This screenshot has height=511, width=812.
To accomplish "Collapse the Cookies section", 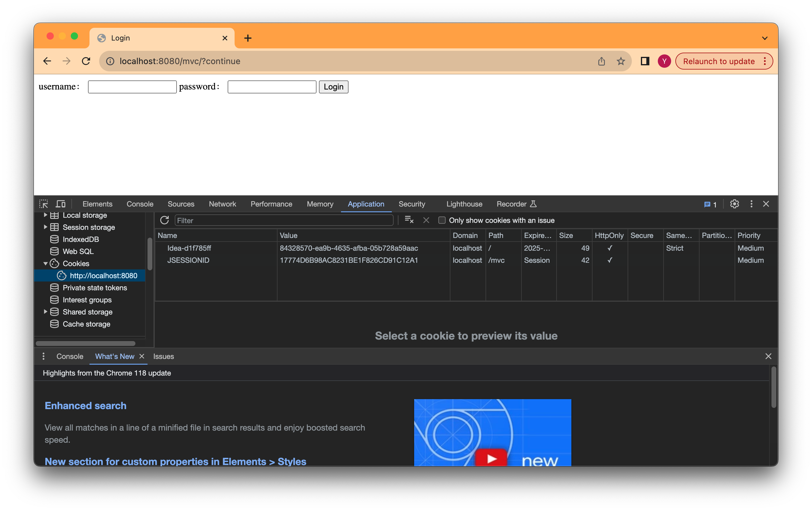I will pyautogui.click(x=46, y=263).
